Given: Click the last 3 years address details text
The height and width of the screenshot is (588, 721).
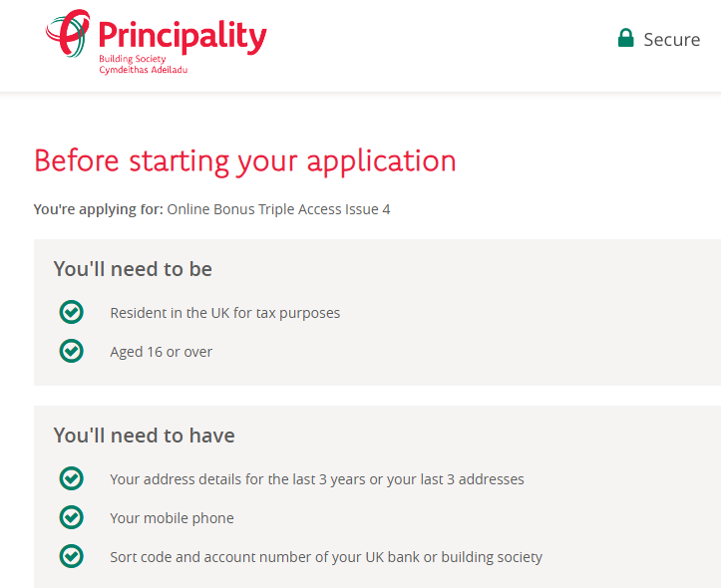Looking at the screenshot, I should [x=317, y=479].
